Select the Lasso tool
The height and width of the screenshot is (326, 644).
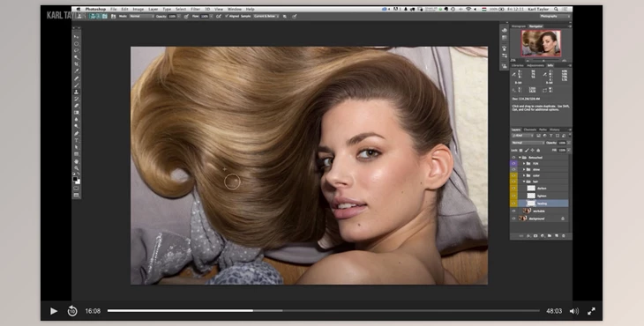point(77,50)
